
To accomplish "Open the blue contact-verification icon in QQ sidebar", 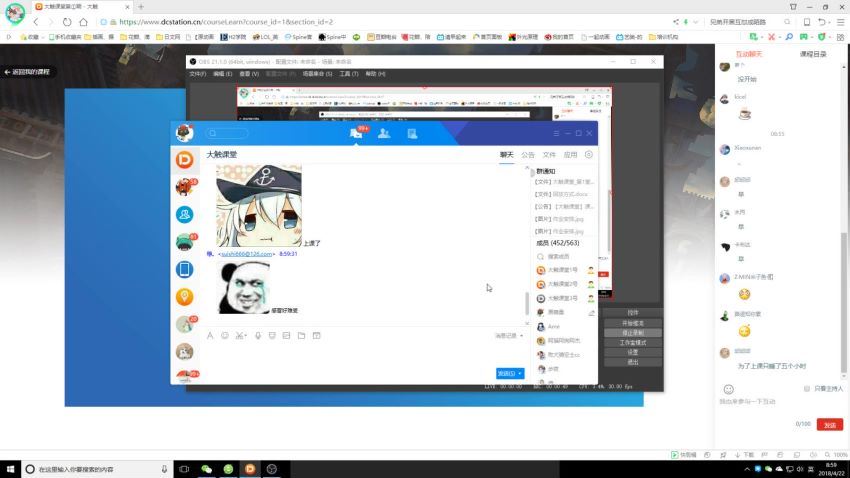I will click(x=184, y=215).
